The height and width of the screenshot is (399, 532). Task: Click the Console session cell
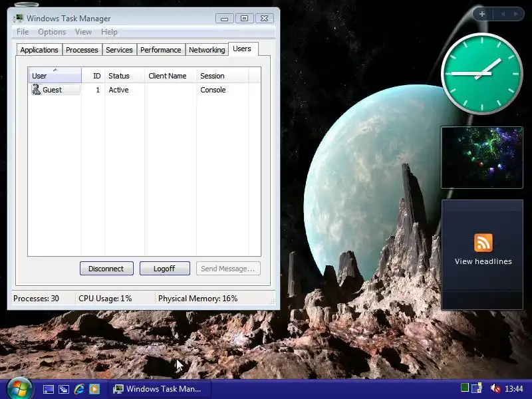[x=213, y=90]
